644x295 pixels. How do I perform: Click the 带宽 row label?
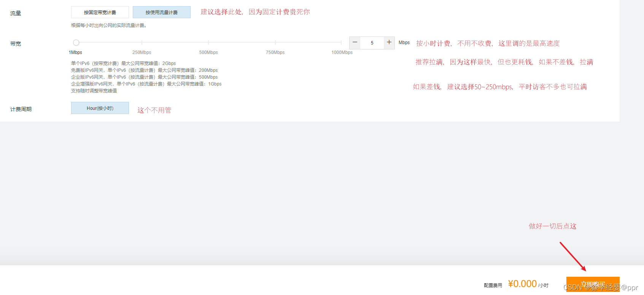tap(16, 44)
